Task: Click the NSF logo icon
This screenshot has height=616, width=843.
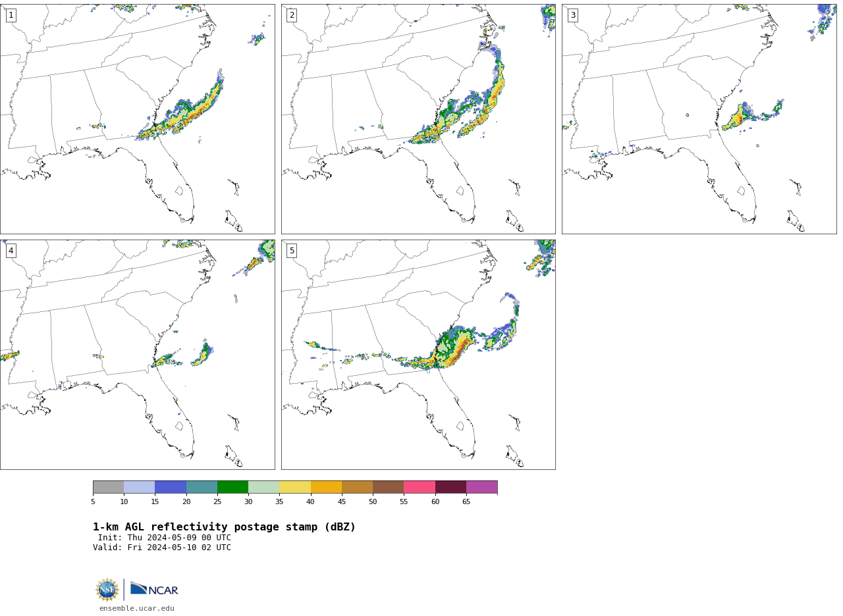Action: (107, 590)
